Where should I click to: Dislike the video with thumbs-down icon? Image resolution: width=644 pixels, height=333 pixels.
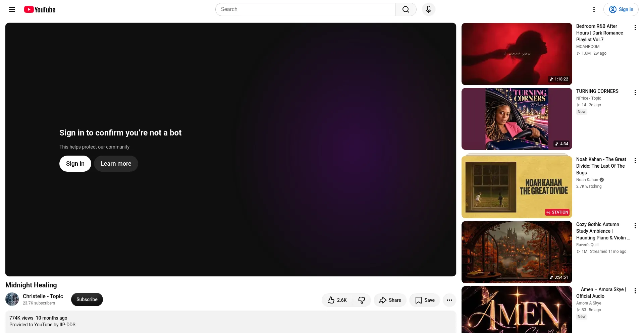coord(362,300)
